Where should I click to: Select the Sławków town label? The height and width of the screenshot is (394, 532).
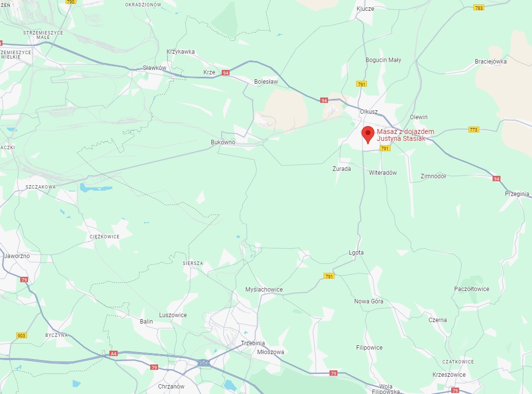click(x=155, y=68)
